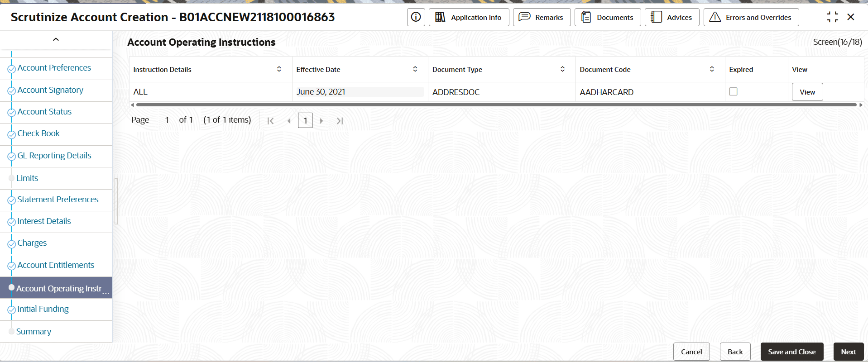The height and width of the screenshot is (362, 868).
Task: Click the table horizontal scrollbar
Action: tap(496, 105)
